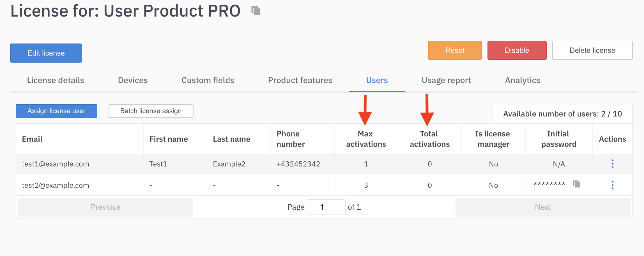Viewport: 644px width, 256px height.
Task: View the Product features tab
Action: [x=300, y=80]
